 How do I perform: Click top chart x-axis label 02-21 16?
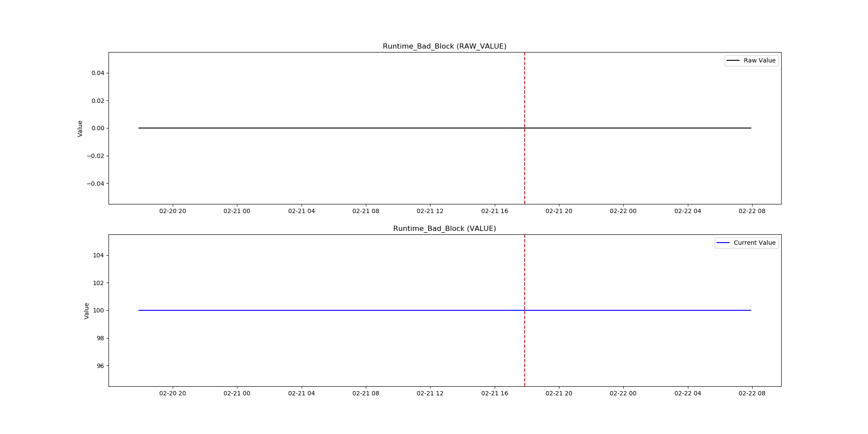(495, 211)
